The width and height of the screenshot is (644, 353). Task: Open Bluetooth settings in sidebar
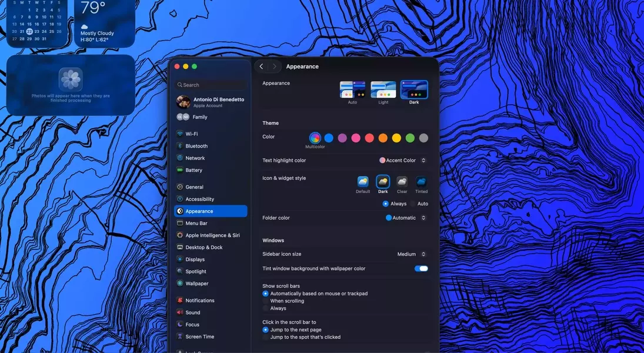coord(196,146)
